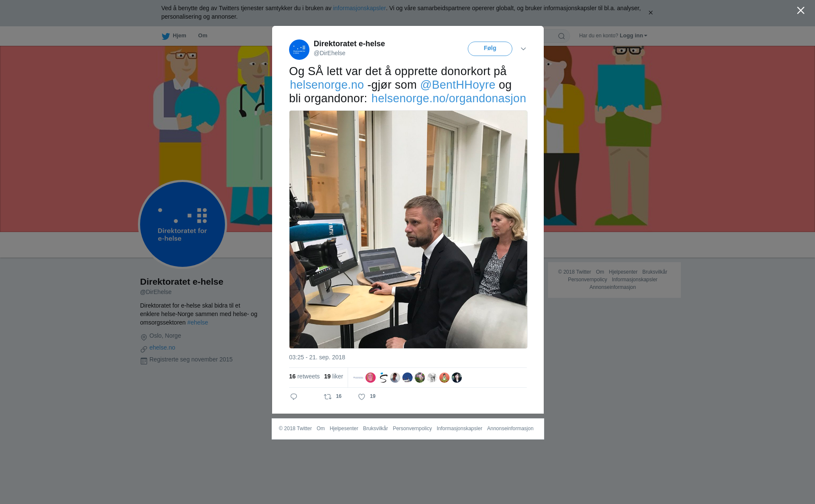Click the tweet photo to enlarge
The width and height of the screenshot is (815, 504).
(408, 230)
